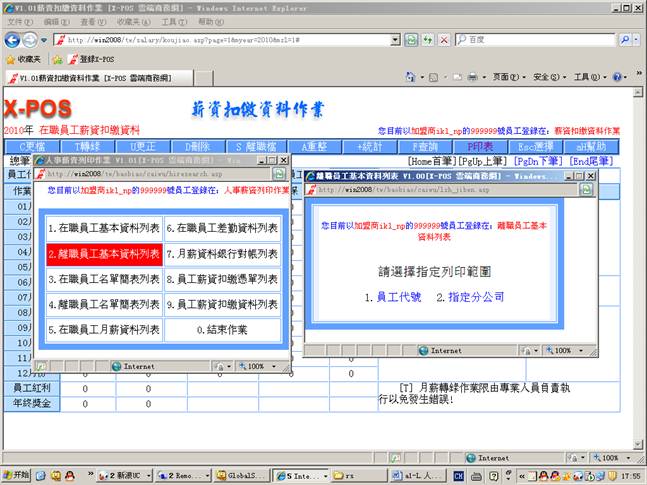Click the IE Back navigation button
Screen dimensions: 647x485
[x=12, y=40]
